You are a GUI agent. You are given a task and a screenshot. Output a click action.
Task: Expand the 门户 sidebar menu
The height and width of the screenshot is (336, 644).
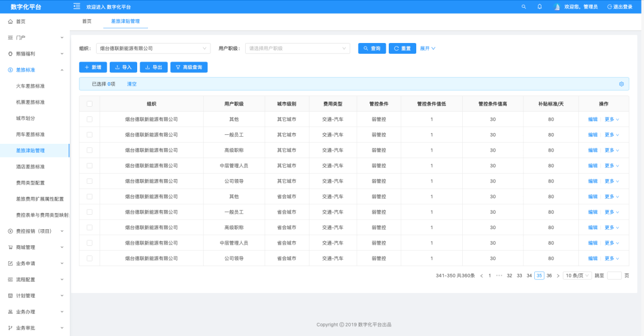62,38
